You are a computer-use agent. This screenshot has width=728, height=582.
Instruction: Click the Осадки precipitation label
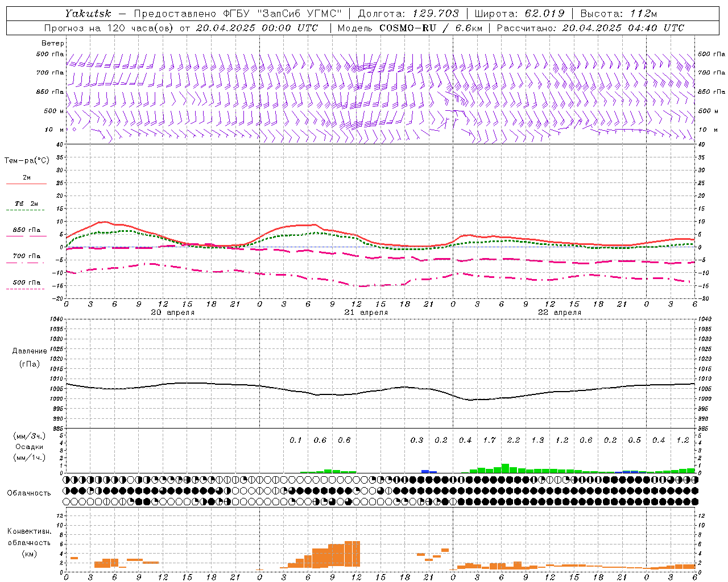29,447
